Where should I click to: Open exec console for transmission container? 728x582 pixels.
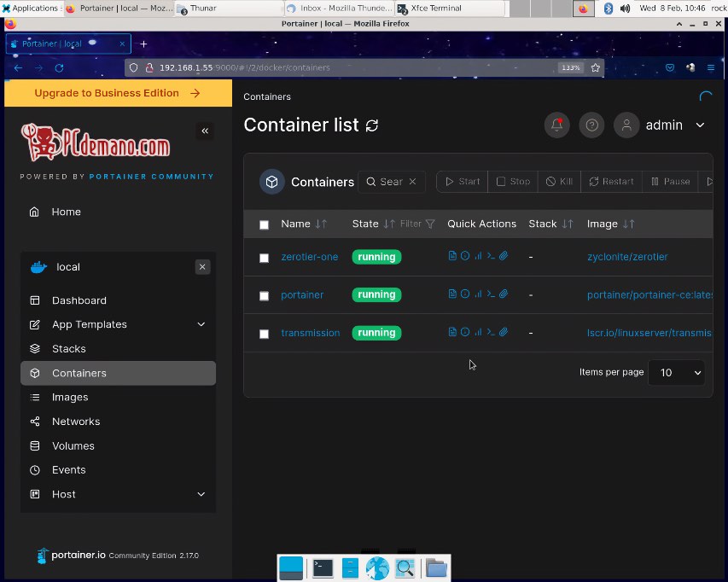pos(491,332)
